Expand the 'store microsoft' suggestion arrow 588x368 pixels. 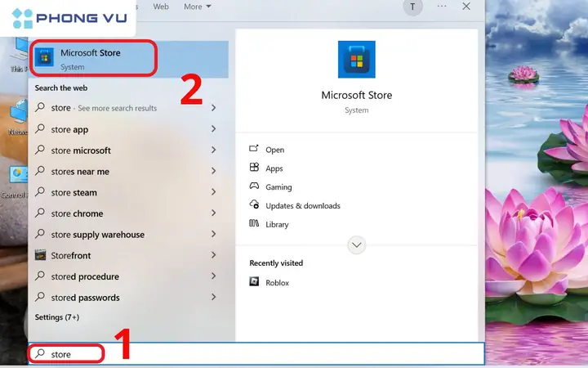[x=213, y=150]
